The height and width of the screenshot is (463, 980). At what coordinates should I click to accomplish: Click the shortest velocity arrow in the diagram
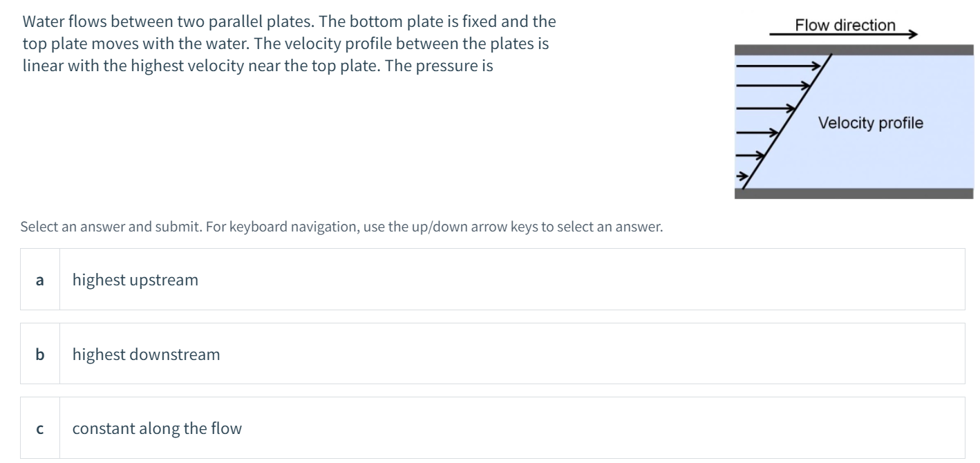[x=741, y=176]
